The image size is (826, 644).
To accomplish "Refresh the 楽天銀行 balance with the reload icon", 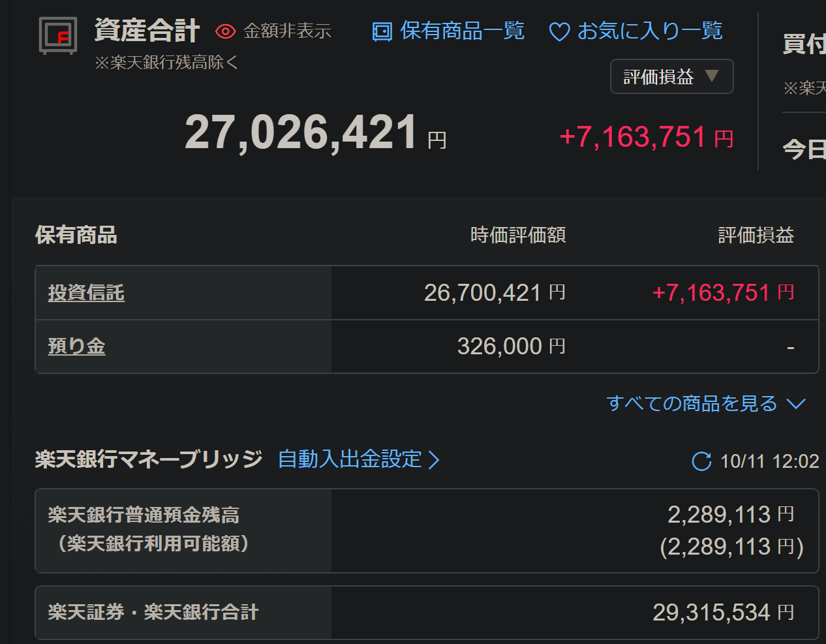I will tap(701, 461).
